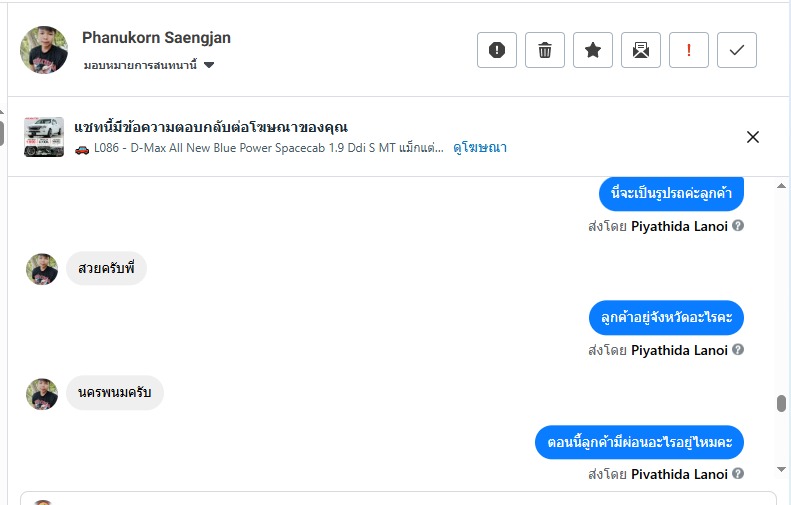Click the scrollbar down arrow
This screenshot has height=505, width=791.
pos(781,469)
